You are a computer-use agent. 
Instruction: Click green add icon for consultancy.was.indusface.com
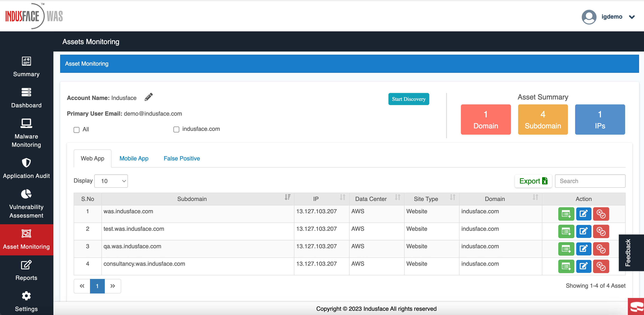[x=566, y=266]
